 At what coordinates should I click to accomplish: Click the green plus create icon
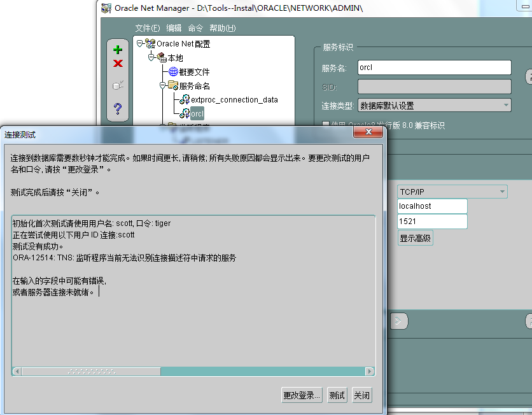pos(118,50)
